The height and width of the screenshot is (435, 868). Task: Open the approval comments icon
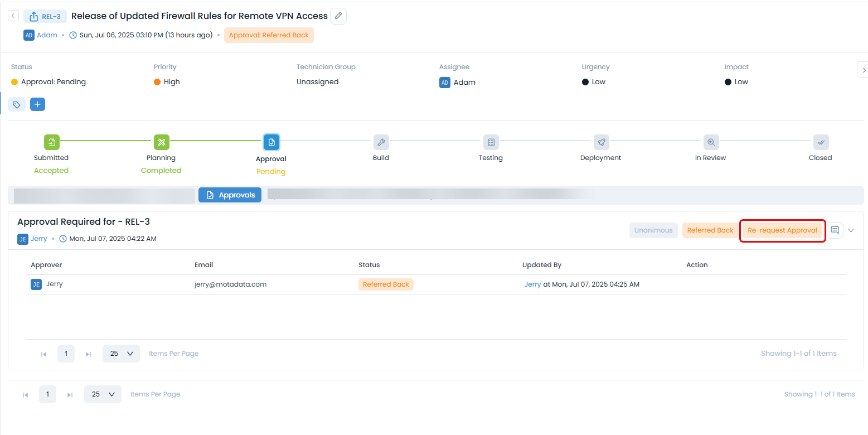click(x=835, y=230)
